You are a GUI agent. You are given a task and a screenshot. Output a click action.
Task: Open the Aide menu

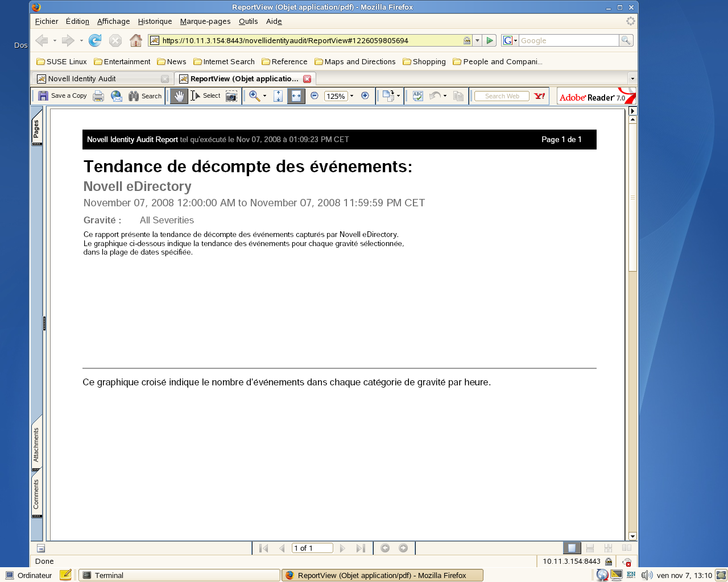pyautogui.click(x=274, y=22)
